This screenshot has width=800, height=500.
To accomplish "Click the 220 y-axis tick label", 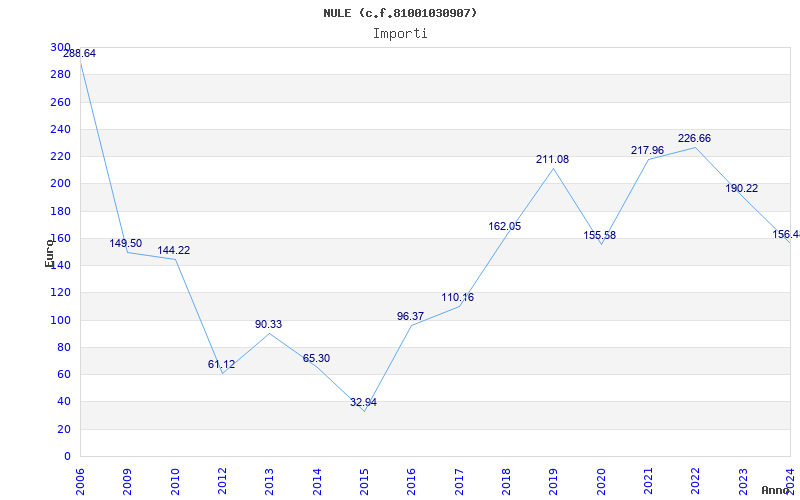I will click(61, 157).
